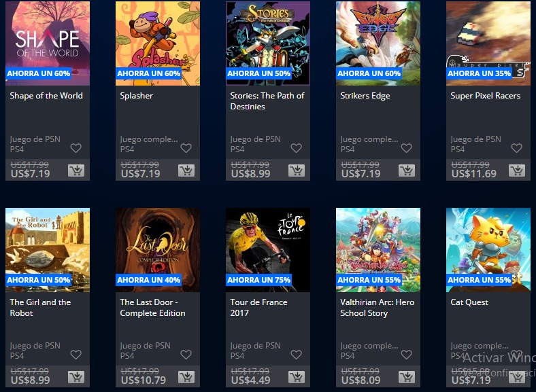
Task: Open Valthirian Arc: Hero School Story title
Action: [377, 308]
